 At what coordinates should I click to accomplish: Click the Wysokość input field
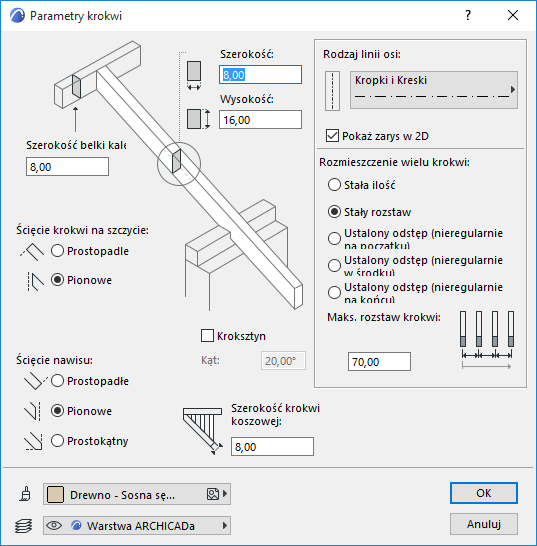tap(260, 120)
